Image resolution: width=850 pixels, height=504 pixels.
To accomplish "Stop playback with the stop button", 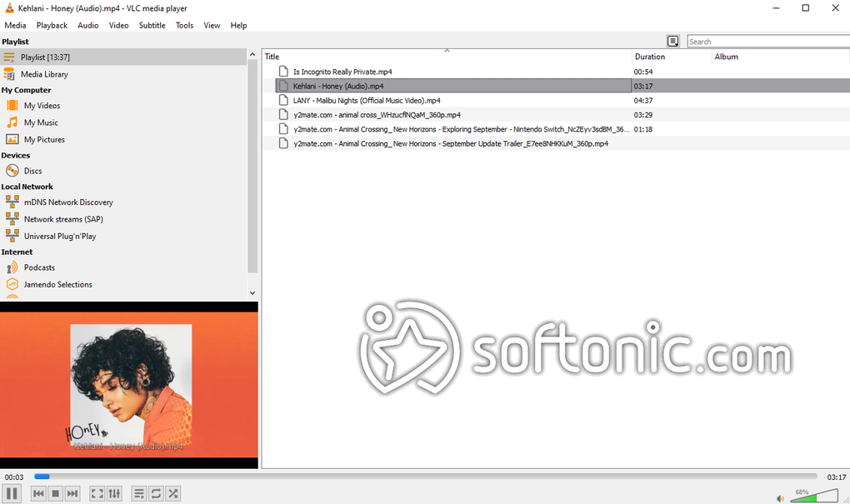I will point(55,494).
